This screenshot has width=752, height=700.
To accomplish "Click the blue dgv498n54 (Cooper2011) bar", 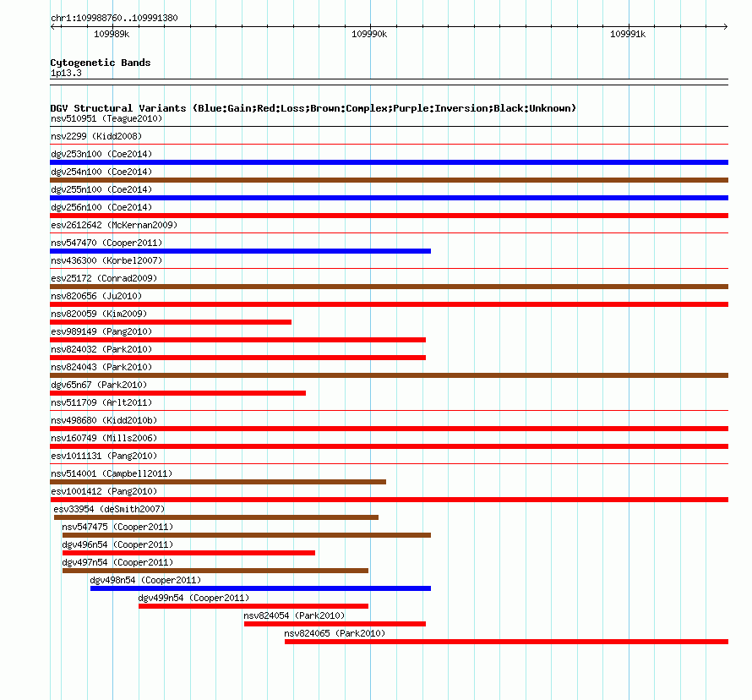I will (x=260, y=588).
